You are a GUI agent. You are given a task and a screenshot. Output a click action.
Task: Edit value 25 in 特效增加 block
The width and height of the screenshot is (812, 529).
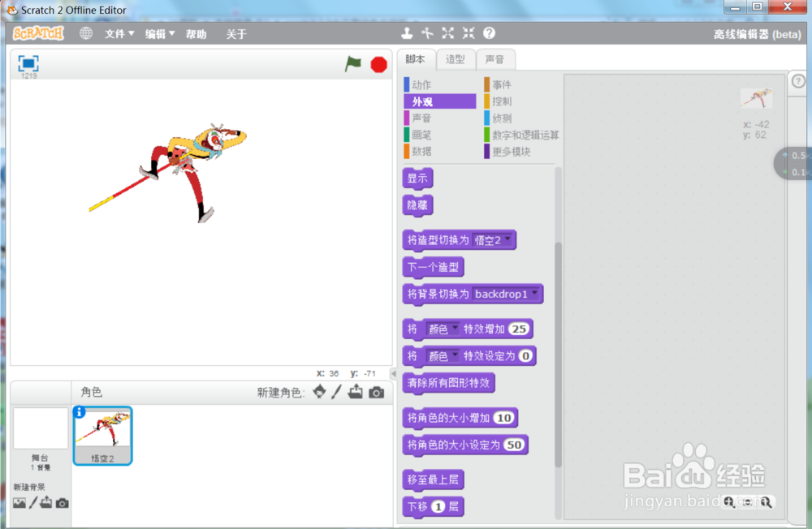[519, 329]
